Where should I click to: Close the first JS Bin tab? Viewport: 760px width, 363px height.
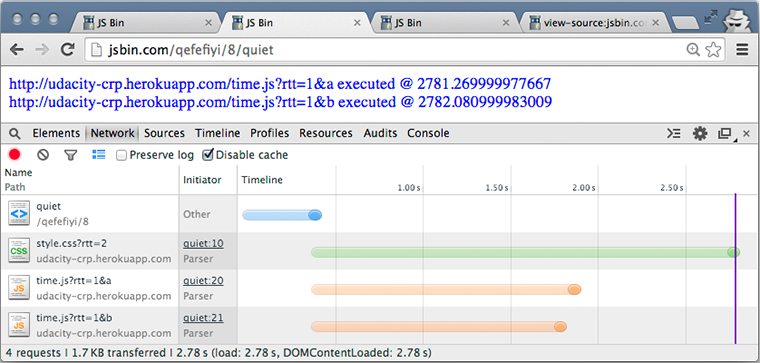[208, 23]
